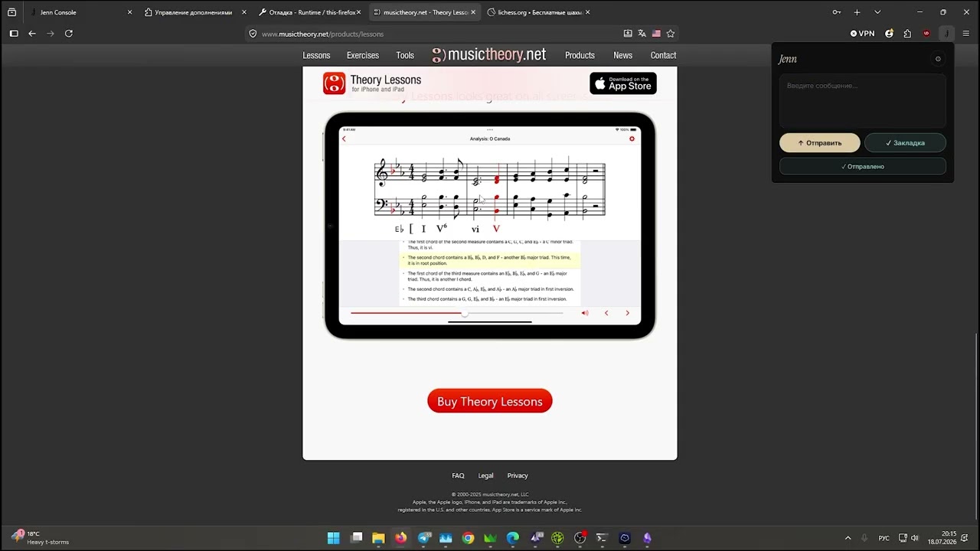Open the Exercises menu item
980x551 pixels.
tap(363, 55)
